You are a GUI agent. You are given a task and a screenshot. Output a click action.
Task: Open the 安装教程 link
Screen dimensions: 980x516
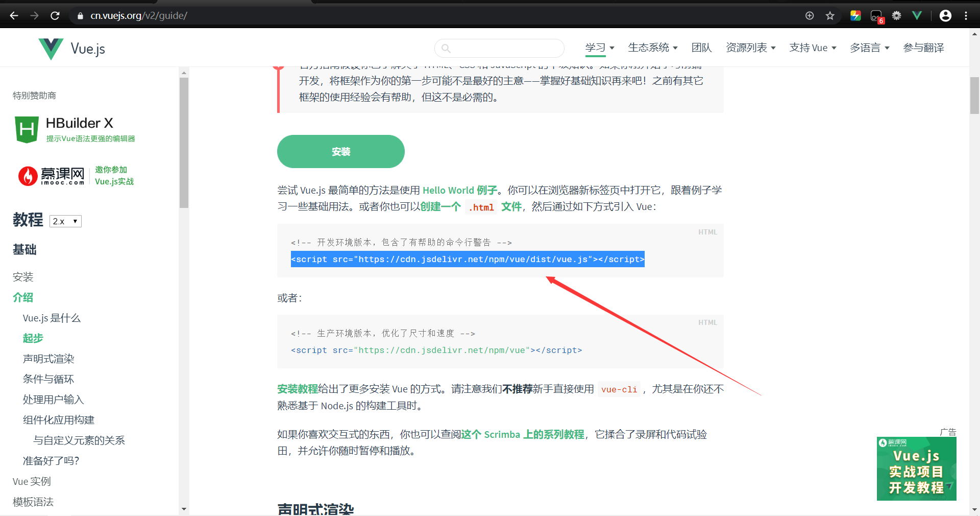[298, 389]
